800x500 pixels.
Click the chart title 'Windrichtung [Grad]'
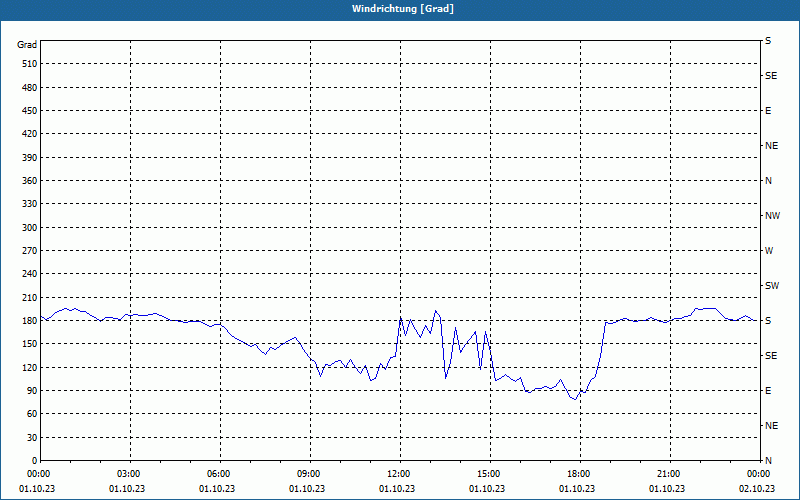click(x=403, y=9)
